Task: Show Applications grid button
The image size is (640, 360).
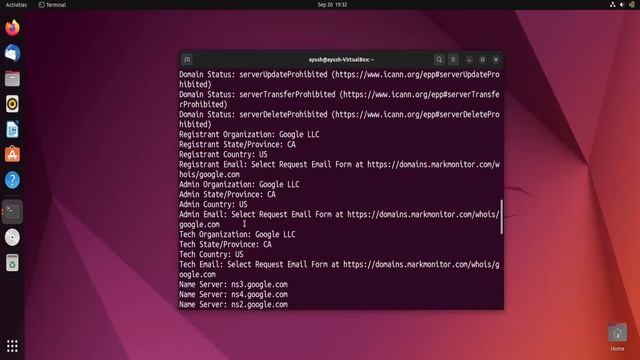Action: (x=12, y=346)
